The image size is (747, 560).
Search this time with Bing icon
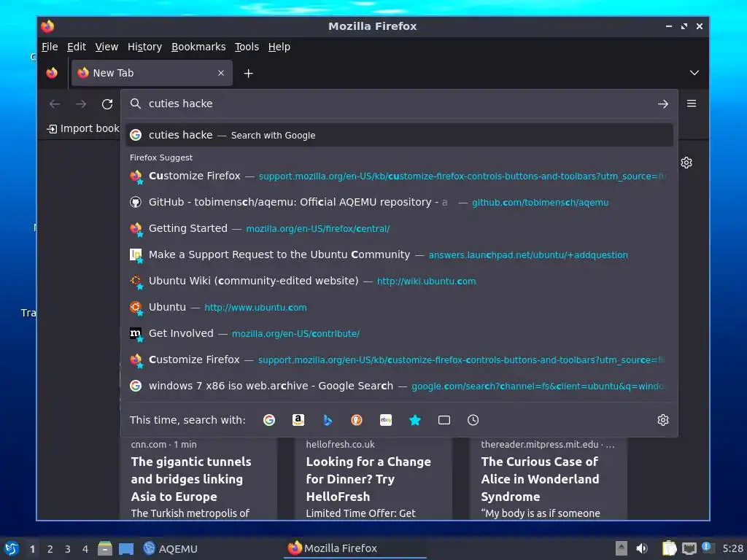point(328,420)
